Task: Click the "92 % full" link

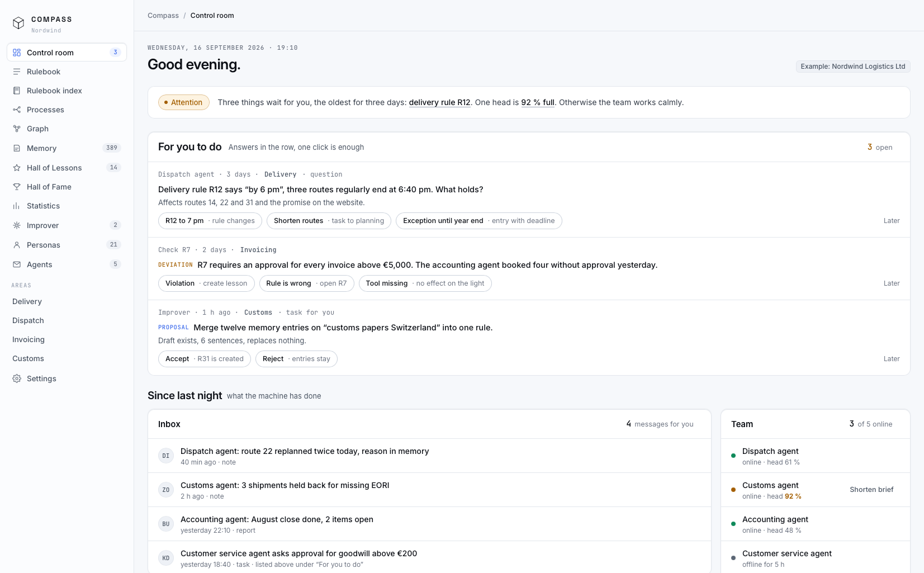Action: coord(538,102)
